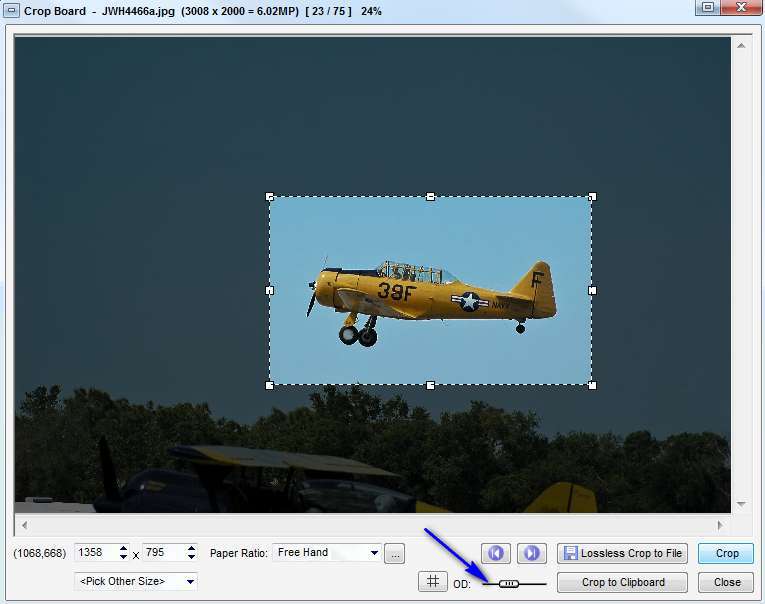Click the OD: label

462,584
